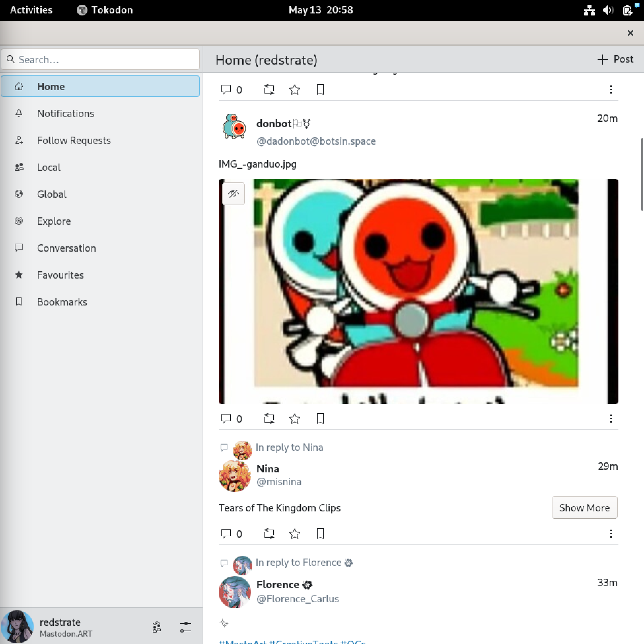Switch to the Local timeline
Image resolution: width=644 pixels, height=644 pixels.
click(100, 167)
